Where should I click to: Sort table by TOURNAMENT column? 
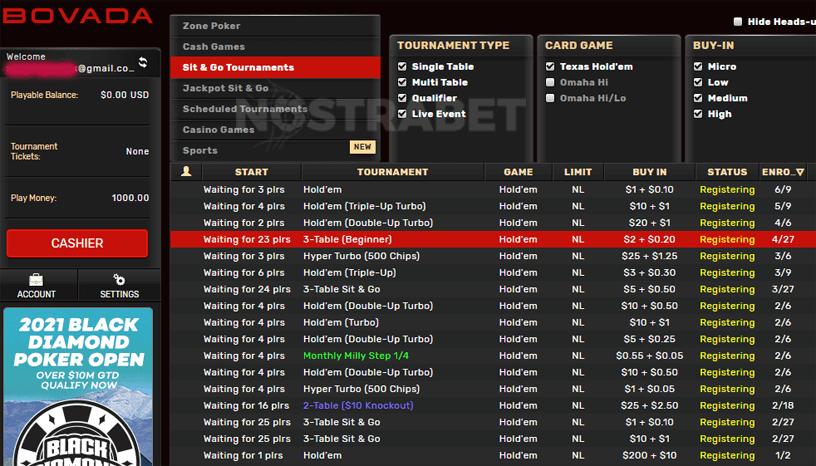(393, 172)
